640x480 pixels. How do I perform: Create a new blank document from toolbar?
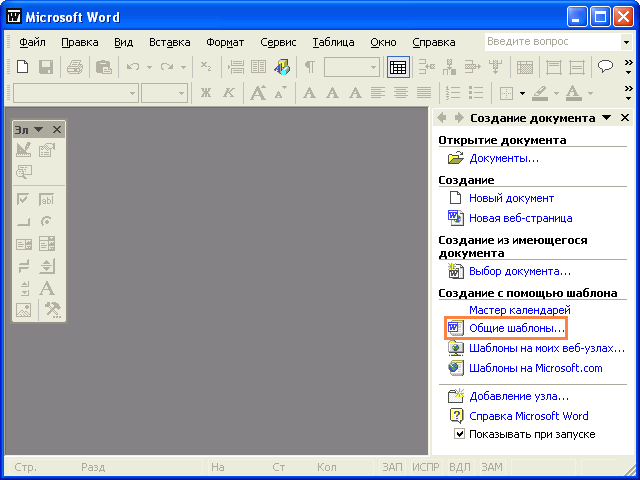23,67
